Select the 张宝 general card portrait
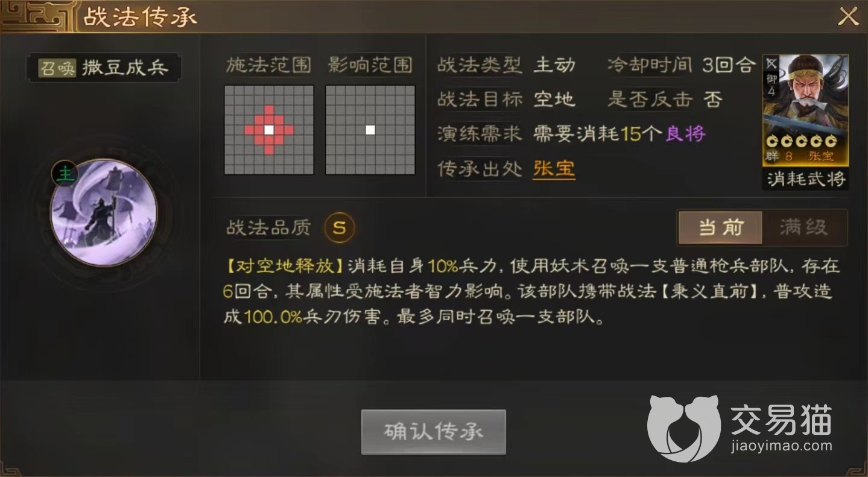The image size is (868, 477). click(805, 110)
